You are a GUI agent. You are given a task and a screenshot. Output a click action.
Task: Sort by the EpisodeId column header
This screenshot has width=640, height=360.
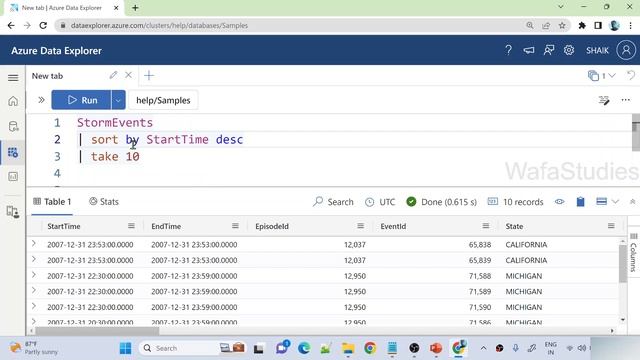click(272, 226)
